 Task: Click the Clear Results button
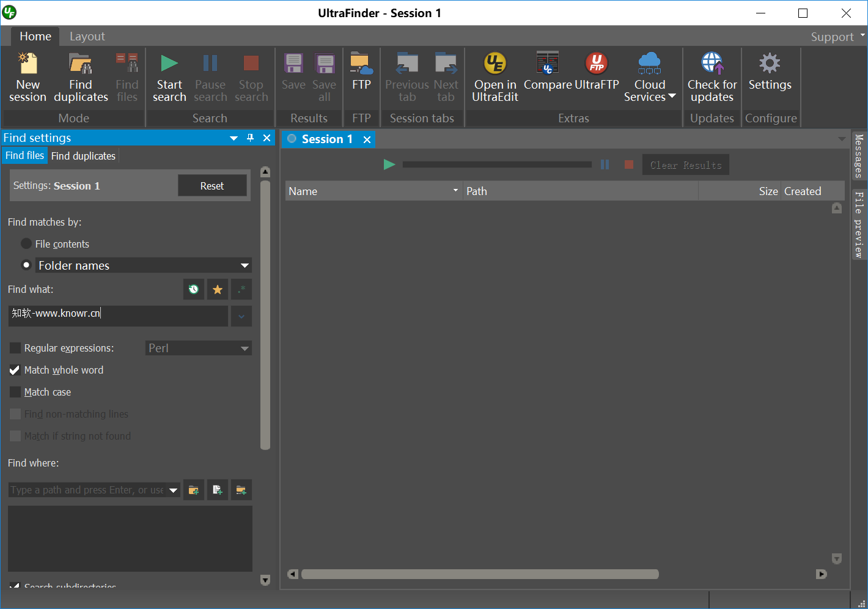pyautogui.click(x=686, y=164)
